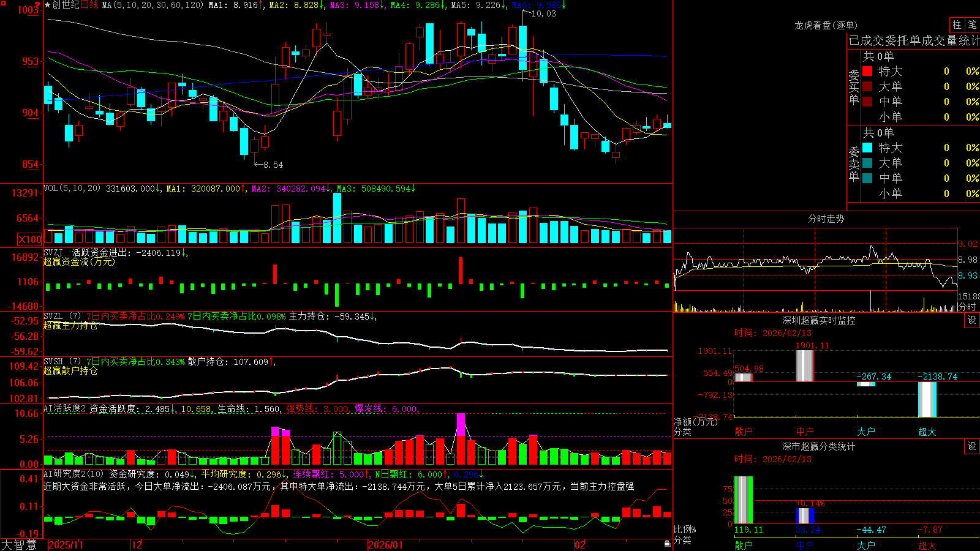Click the star icon beside 创世纪
The width and height of the screenshot is (980, 551).
pos(48,5)
